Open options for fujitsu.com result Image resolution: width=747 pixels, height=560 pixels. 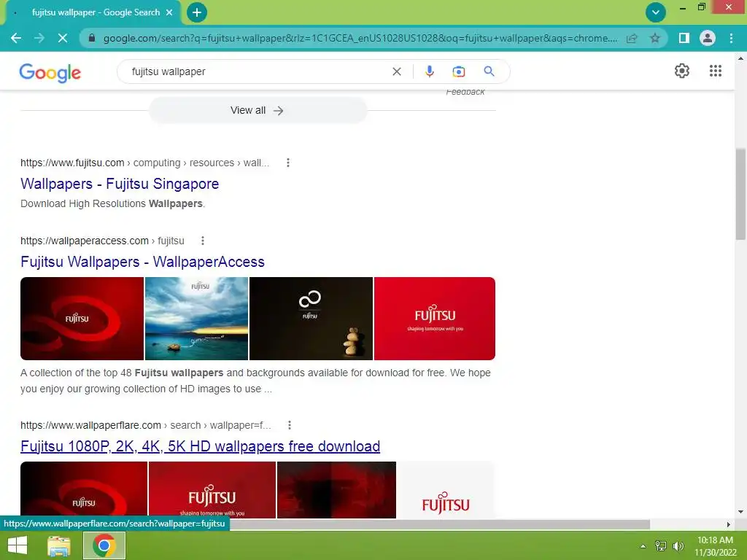click(287, 163)
